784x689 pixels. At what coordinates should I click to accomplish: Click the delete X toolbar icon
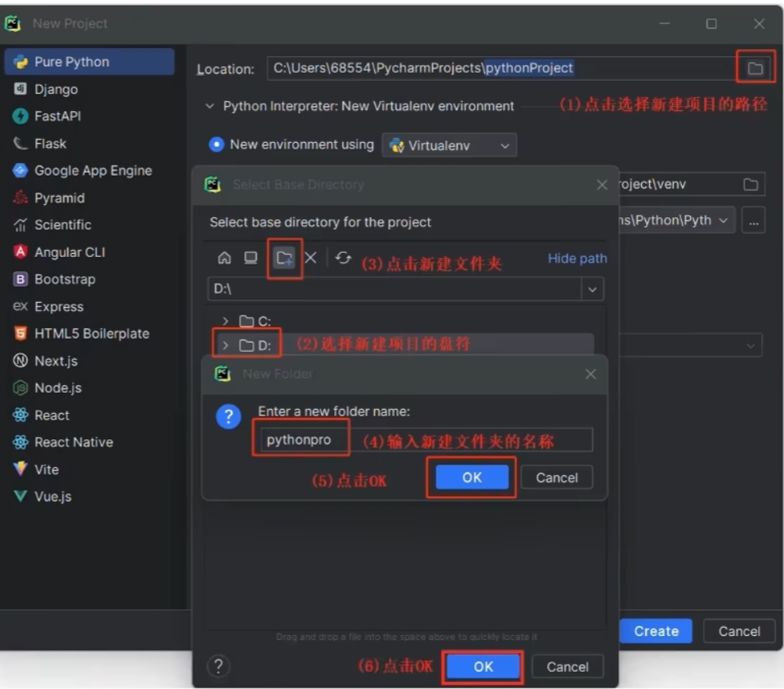(x=310, y=258)
